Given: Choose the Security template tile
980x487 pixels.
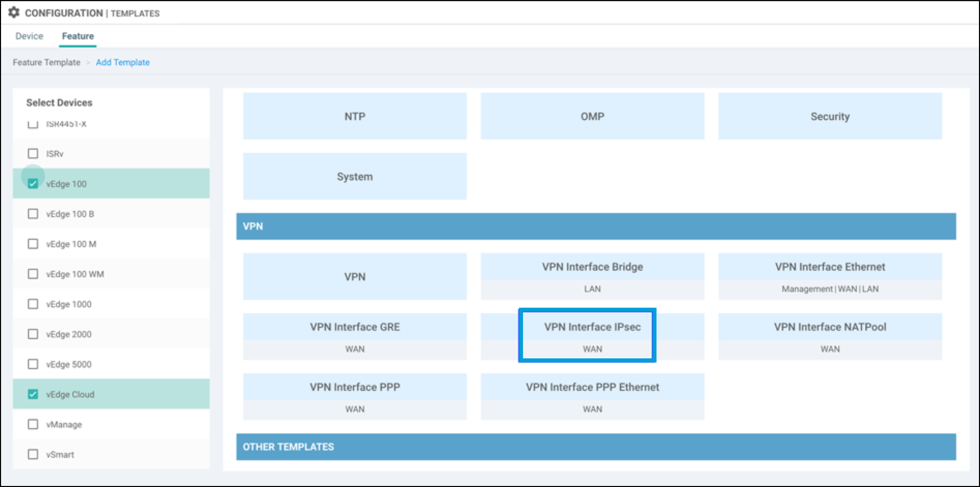Looking at the screenshot, I should [830, 116].
